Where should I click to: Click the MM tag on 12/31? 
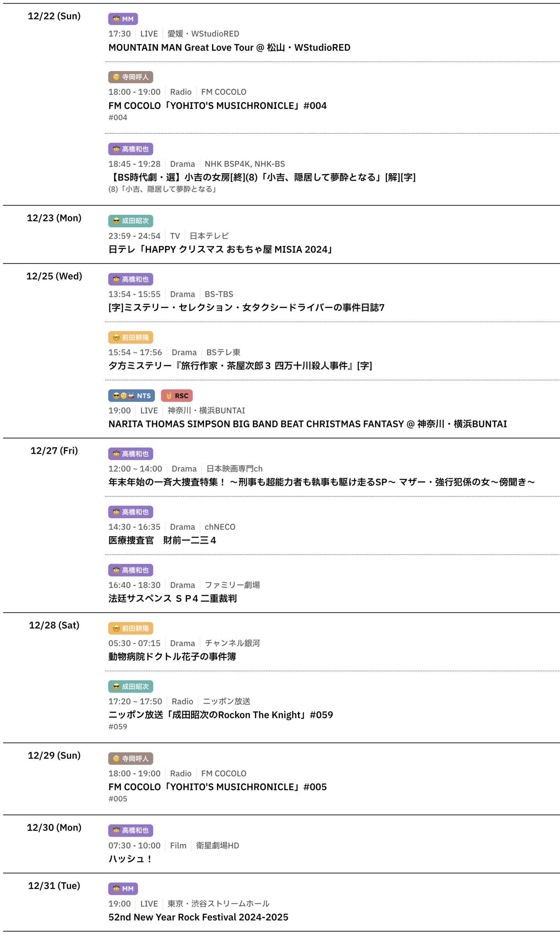click(x=123, y=888)
